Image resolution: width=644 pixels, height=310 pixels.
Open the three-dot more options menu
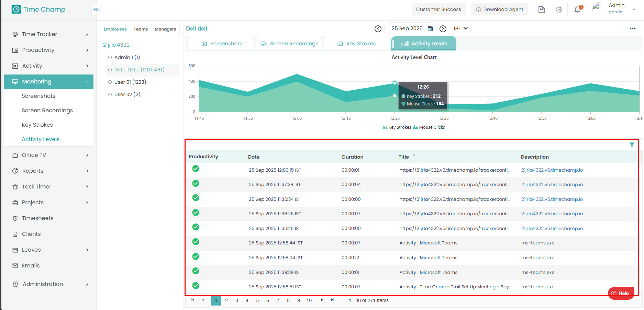(632, 28)
